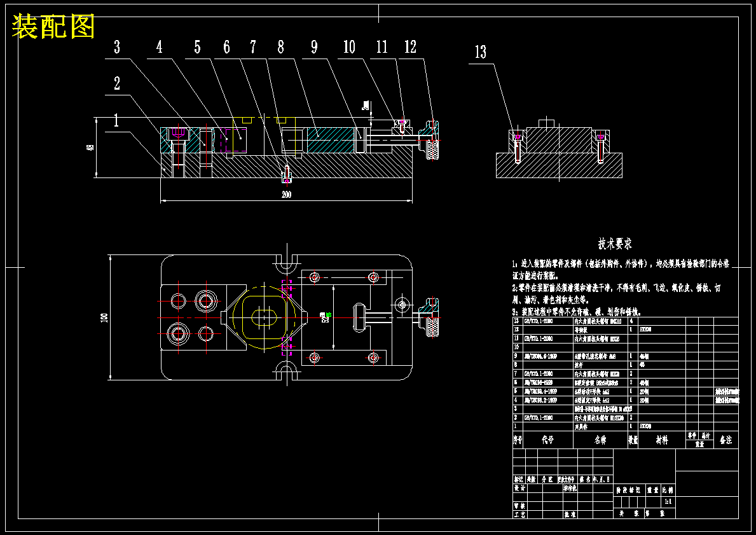Select part balloon number 4 above front view
The width and height of the screenshot is (756, 535).
pos(159,47)
